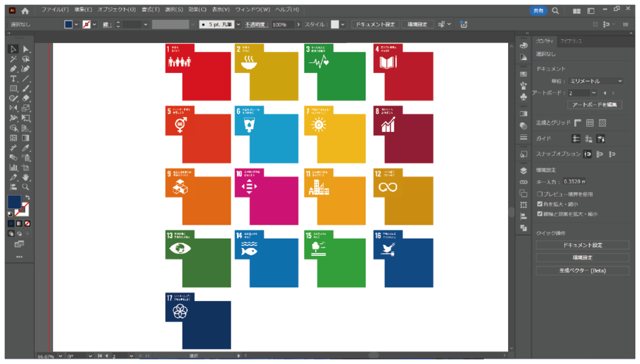Select the Pen tool

tap(14, 69)
